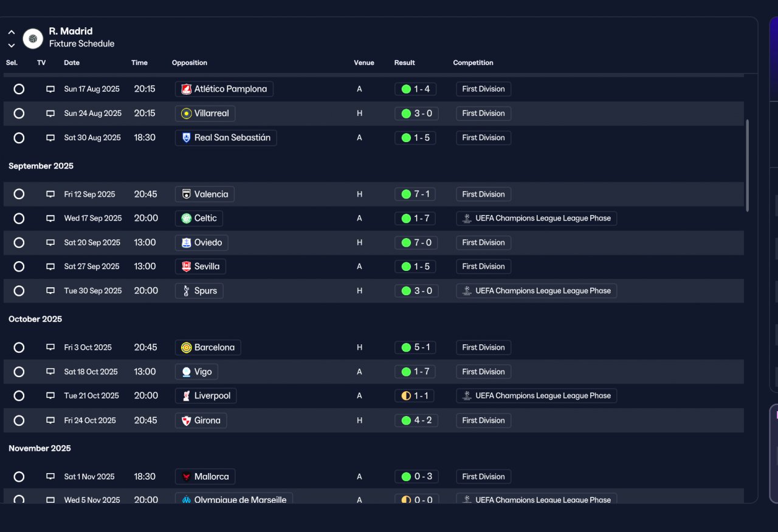Image resolution: width=778 pixels, height=532 pixels.
Task: Click the TV icon for the Villarreal match
Action: click(50, 114)
